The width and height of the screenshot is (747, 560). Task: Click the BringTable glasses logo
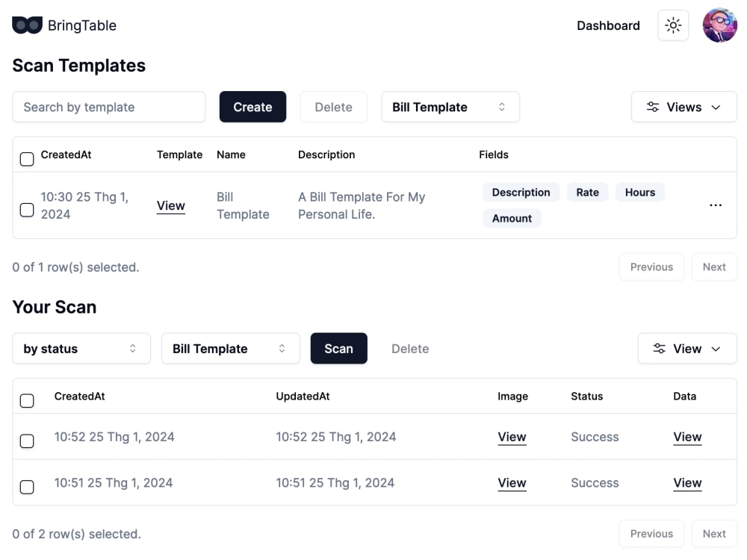pos(26,25)
